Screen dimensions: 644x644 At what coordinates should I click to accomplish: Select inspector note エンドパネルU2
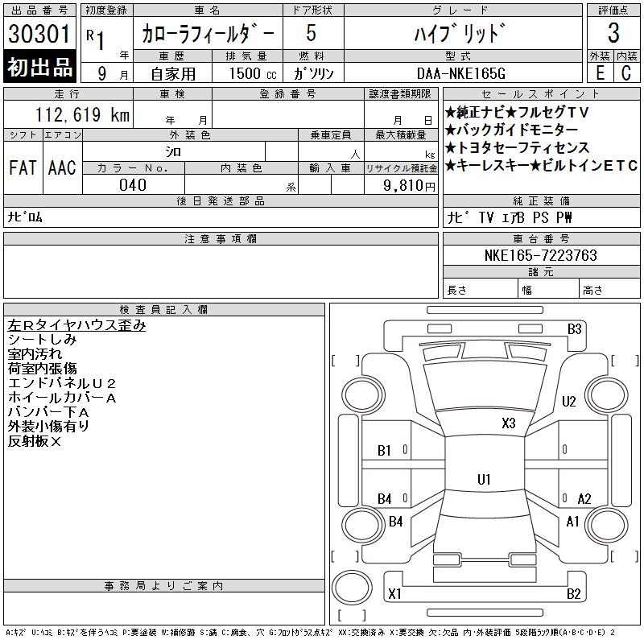pos(62,383)
